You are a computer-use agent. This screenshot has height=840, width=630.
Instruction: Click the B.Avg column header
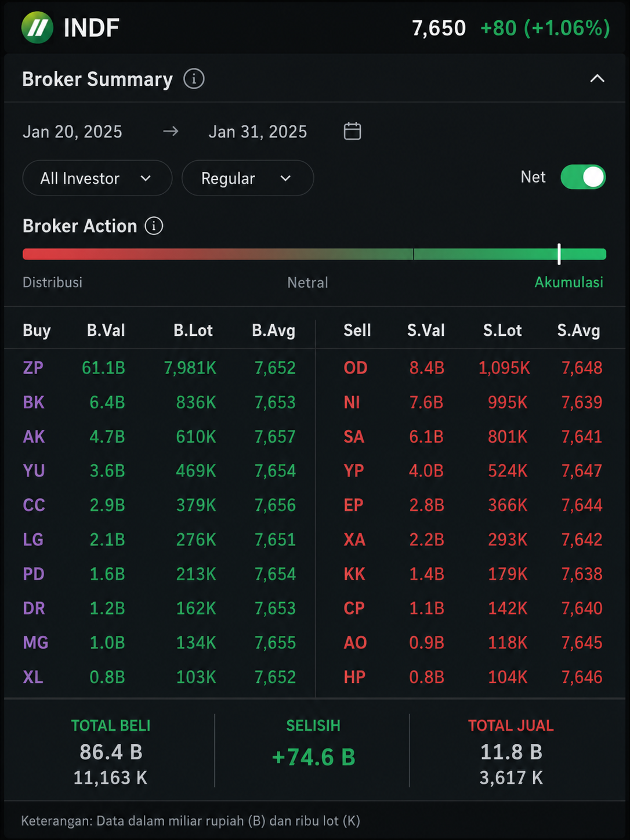point(273,330)
